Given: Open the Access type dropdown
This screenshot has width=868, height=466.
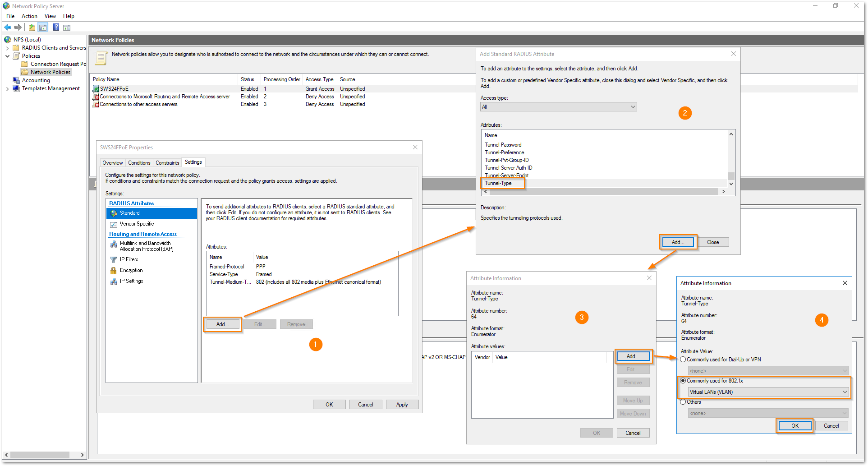Looking at the screenshot, I should [558, 107].
